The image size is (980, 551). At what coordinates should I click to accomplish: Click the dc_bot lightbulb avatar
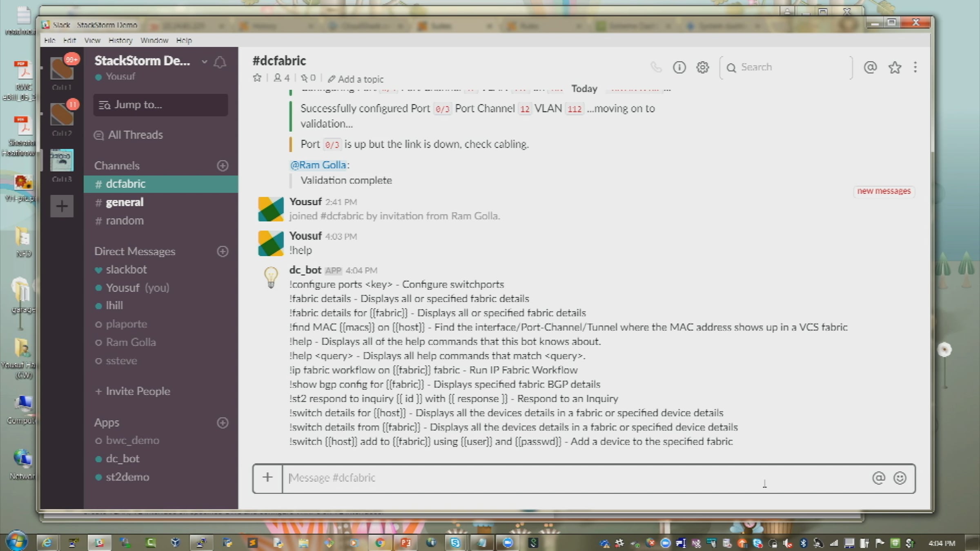tap(271, 278)
